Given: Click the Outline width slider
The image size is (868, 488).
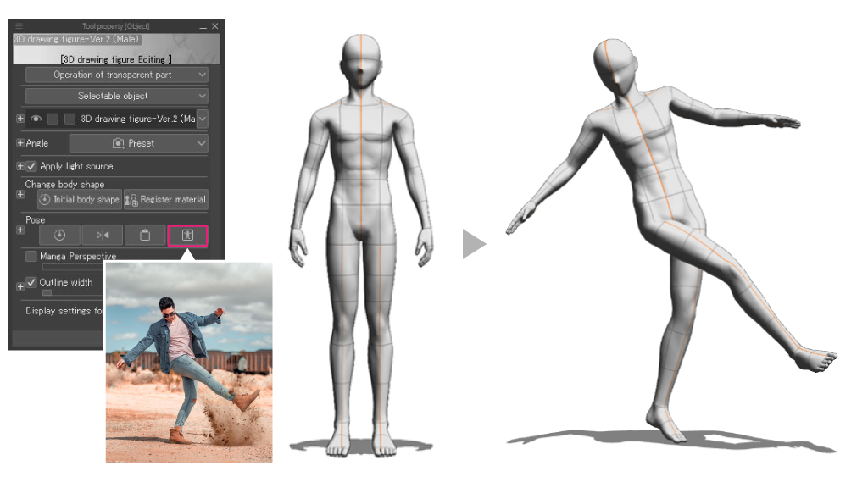Looking at the screenshot, I should [x=47, y=293].
